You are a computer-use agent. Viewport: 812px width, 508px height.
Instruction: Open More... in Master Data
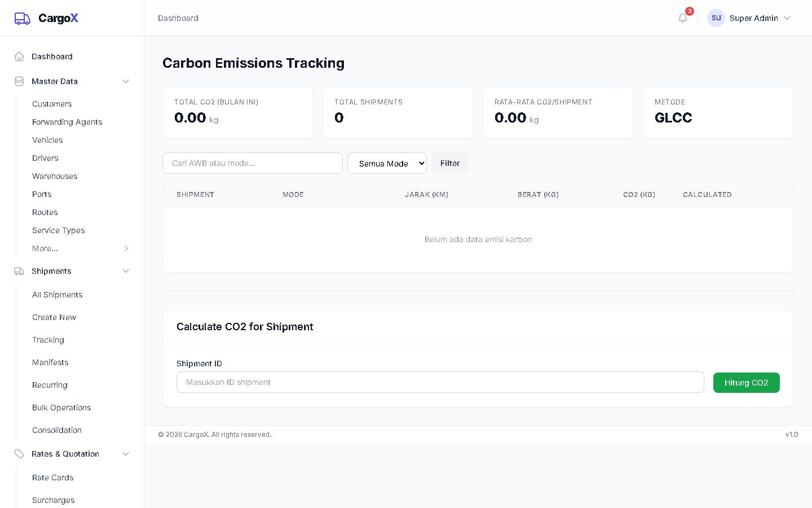(x=45, y=248)
